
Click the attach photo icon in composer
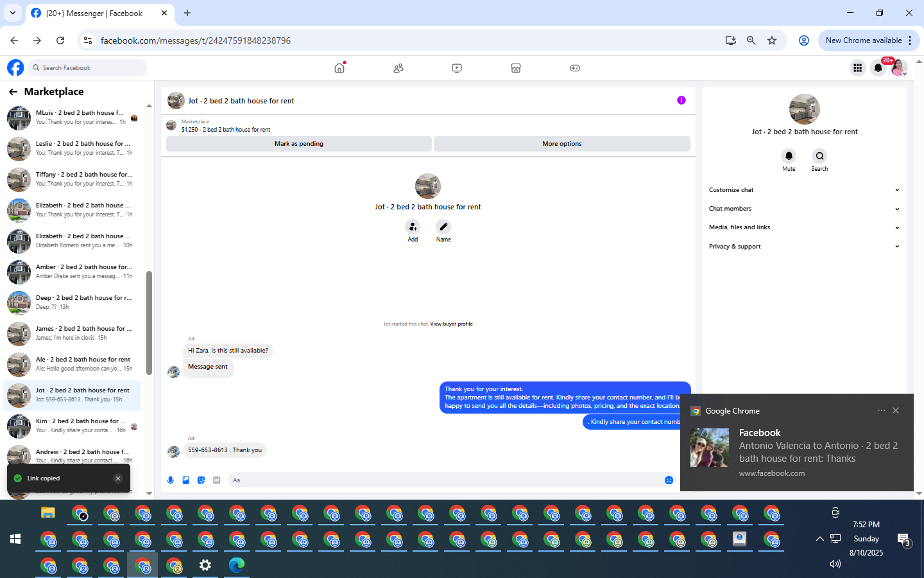click(186, 480)
